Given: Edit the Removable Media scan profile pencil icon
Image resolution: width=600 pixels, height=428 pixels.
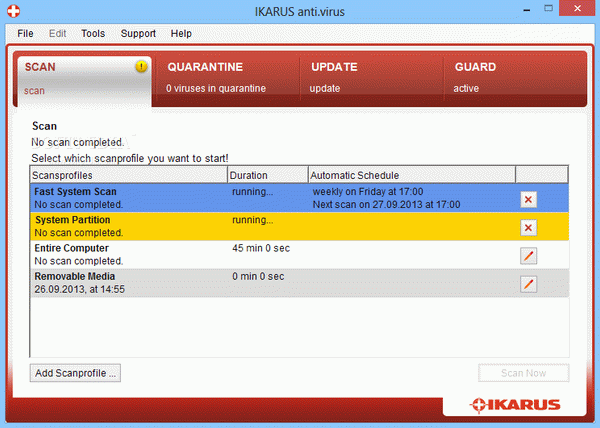Looking at the screenshot, I should tap(528, 284).
